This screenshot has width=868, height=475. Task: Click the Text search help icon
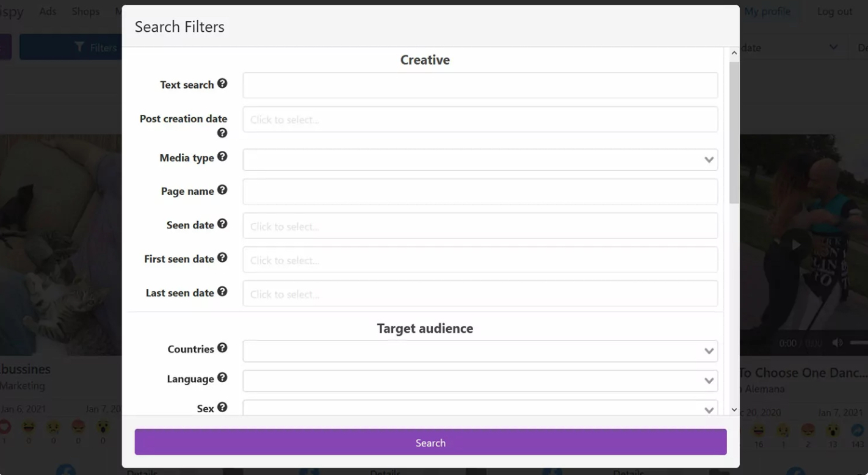(x=223, y=84)
